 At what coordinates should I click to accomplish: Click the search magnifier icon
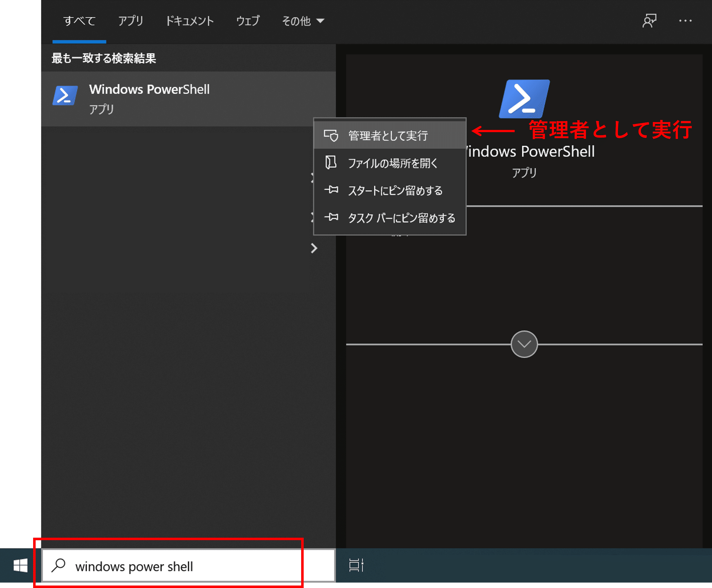point(59,565)
